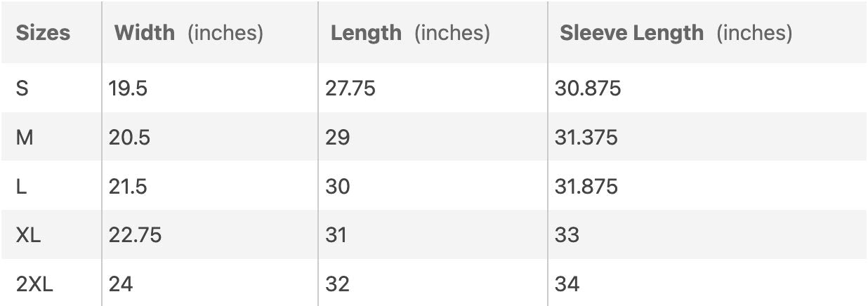Screen dimensions: 868x306
Task: Click the Width (inches) column header
Action: coord(188,33)
